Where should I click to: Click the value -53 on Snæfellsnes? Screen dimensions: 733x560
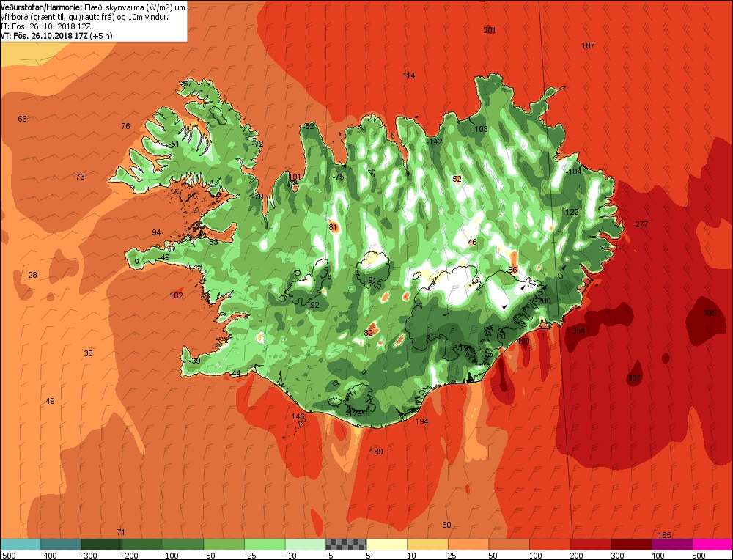tap(213, 242)
